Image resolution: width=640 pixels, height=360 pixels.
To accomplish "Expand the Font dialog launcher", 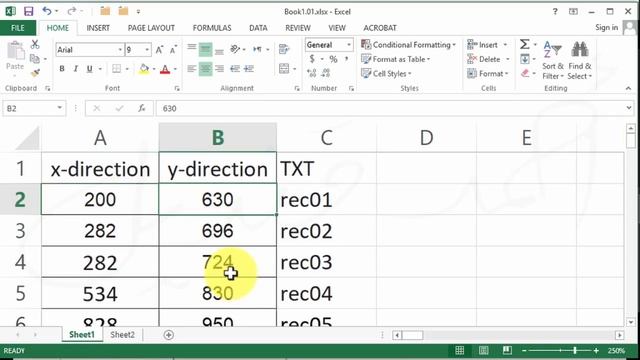I will 177,88.
